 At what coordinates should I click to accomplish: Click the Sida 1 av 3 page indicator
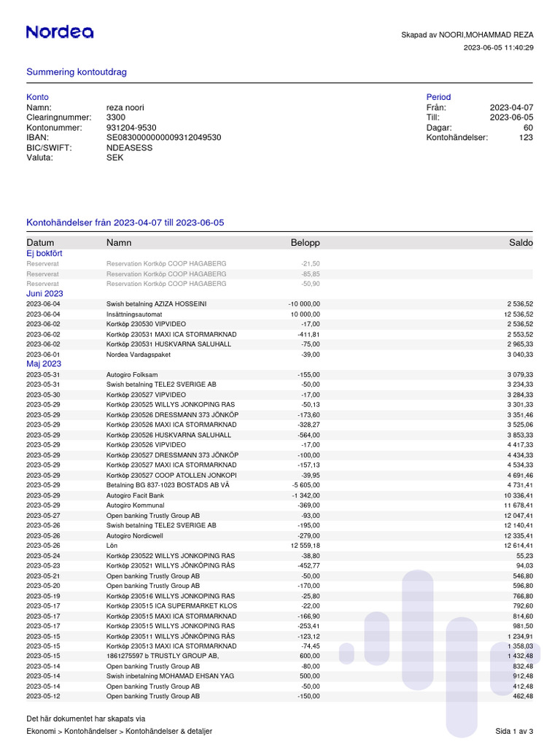[514, 731]
